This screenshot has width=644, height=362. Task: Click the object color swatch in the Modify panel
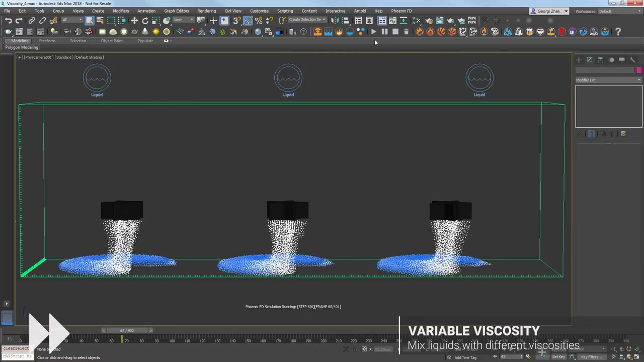pos(639,70)
